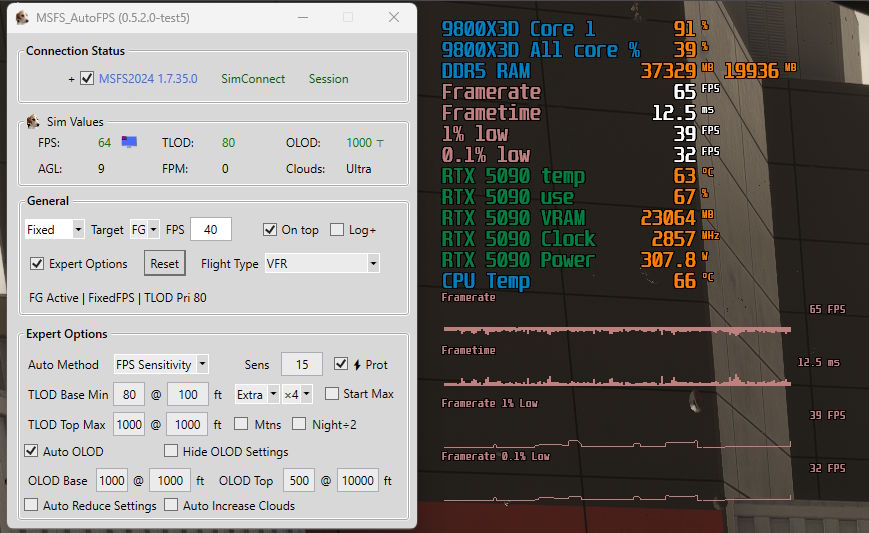Click the TLOD Top Max value field
The width and height of the screenshot is (869, 533).
tap(129, 424)
